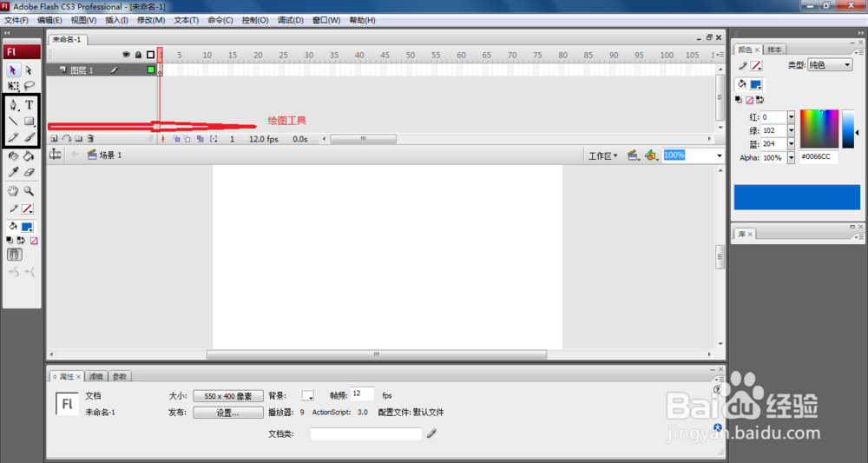
Task: Switch to the 样本 tab
Action: (774, 50)
